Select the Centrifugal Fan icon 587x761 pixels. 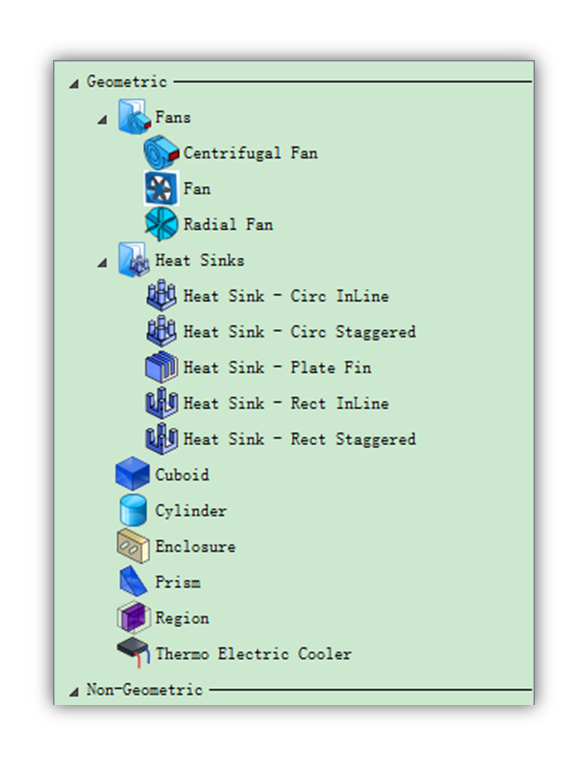tap(161, 153)
